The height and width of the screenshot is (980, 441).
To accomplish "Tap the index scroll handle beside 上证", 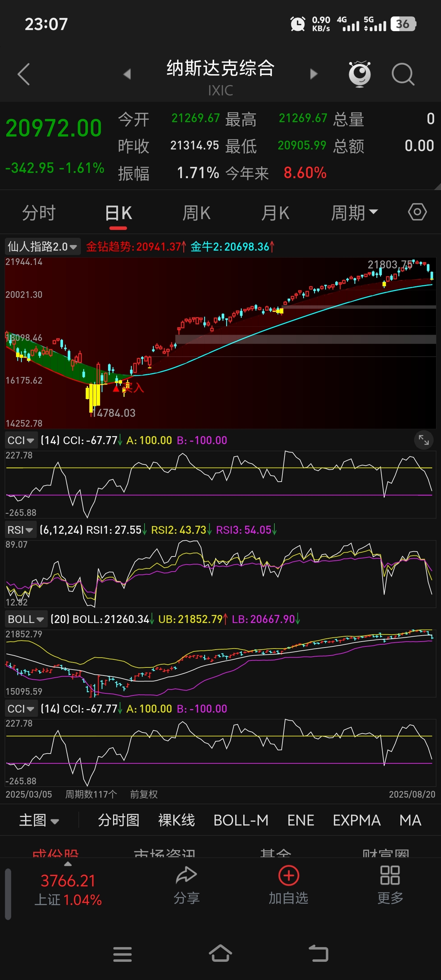I will point(8,894).
